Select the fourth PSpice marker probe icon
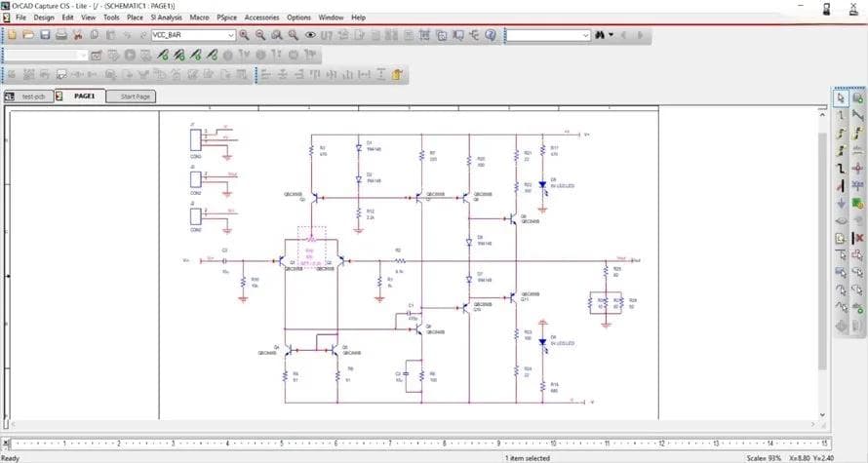Viewport: 868px width, 463px height. 212,56
